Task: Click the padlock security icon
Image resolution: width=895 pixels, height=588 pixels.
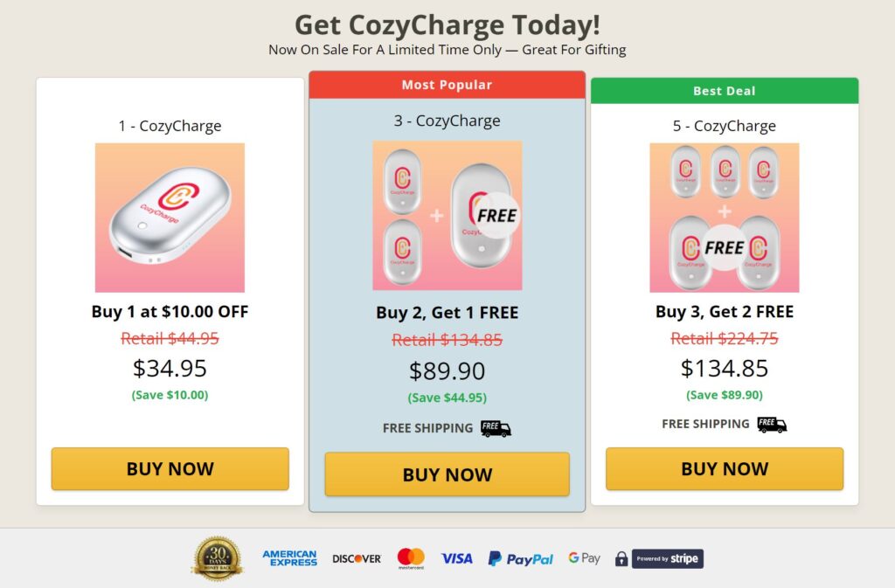Action: (x=621, y=557)
